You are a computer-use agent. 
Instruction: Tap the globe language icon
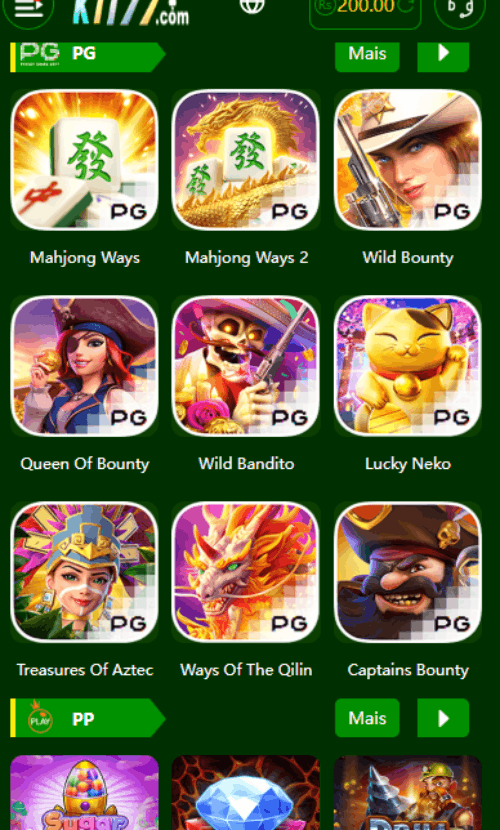pyautogui.click(x=252, y=5)
